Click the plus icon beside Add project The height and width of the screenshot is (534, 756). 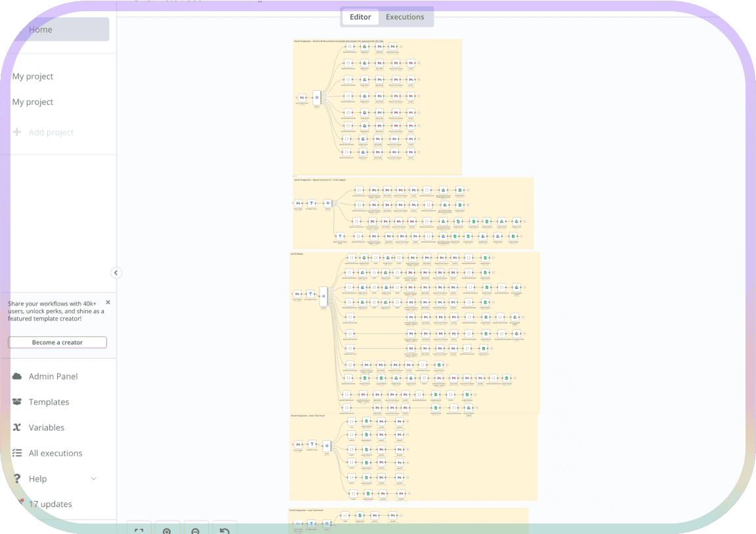(17, 132)
